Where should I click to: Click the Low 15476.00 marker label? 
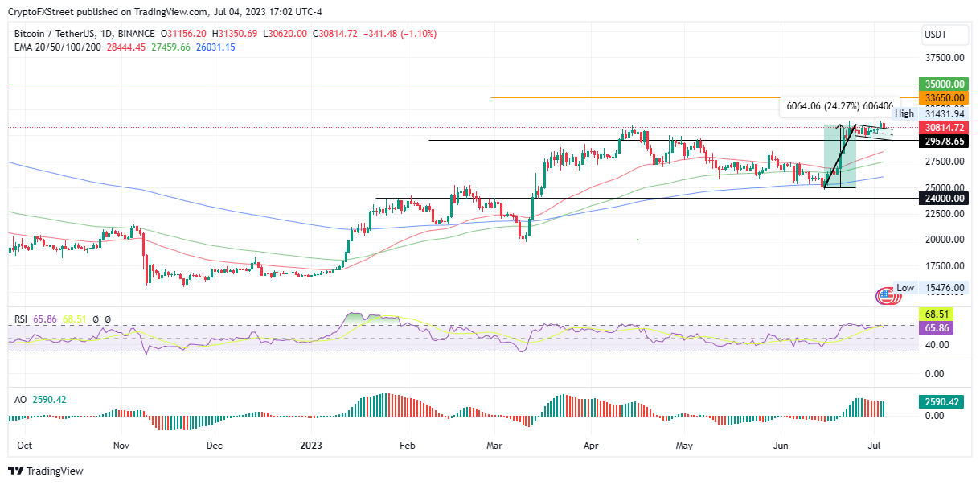click(929, 288)
